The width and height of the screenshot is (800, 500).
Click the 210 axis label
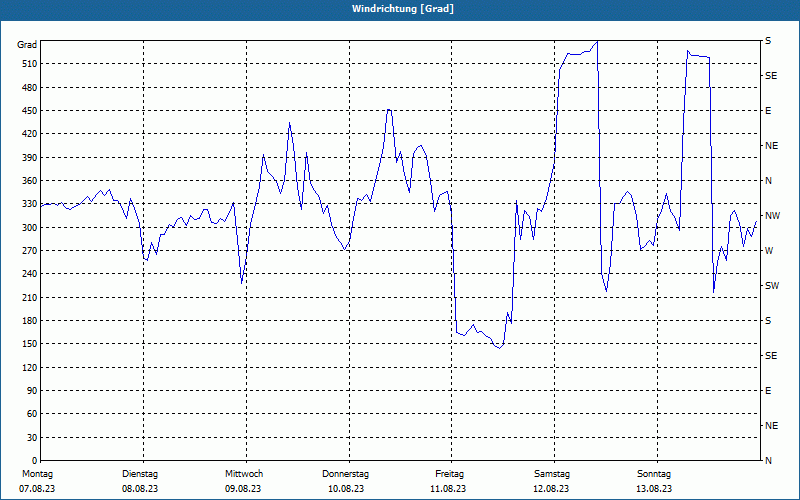coord(29,297)
